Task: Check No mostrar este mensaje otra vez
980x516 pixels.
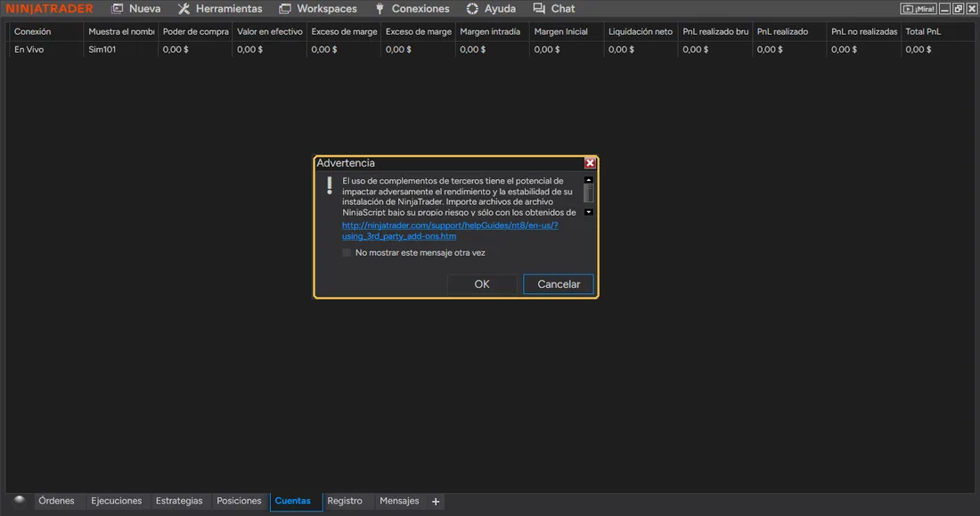Action: pyautogui.click(x=347, y=253)
